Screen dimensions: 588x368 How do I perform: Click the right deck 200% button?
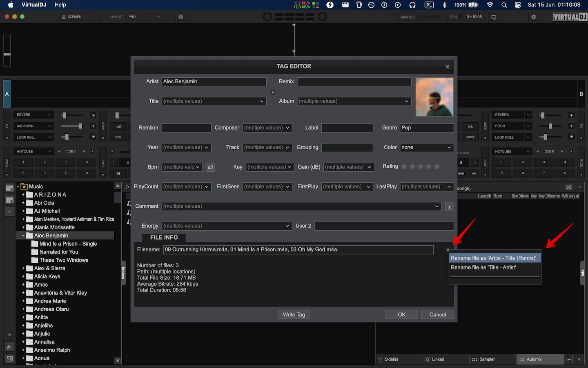[x=470, y=137]
